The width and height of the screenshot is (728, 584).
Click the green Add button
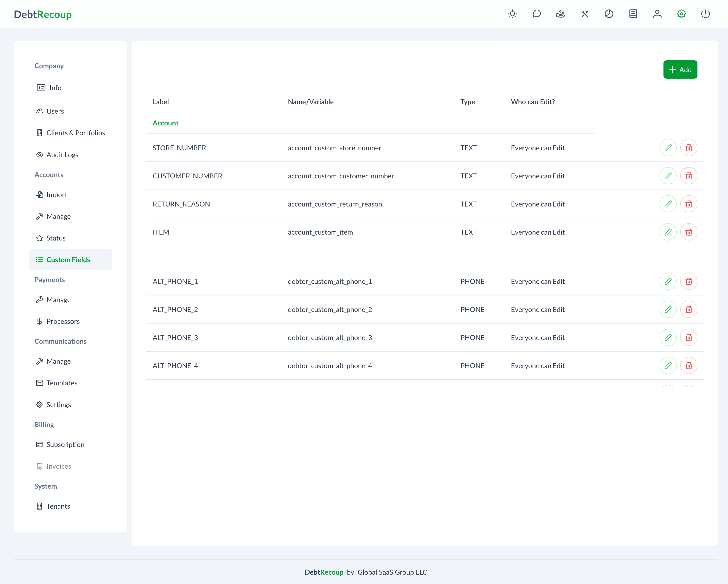[x=680, y=69]
